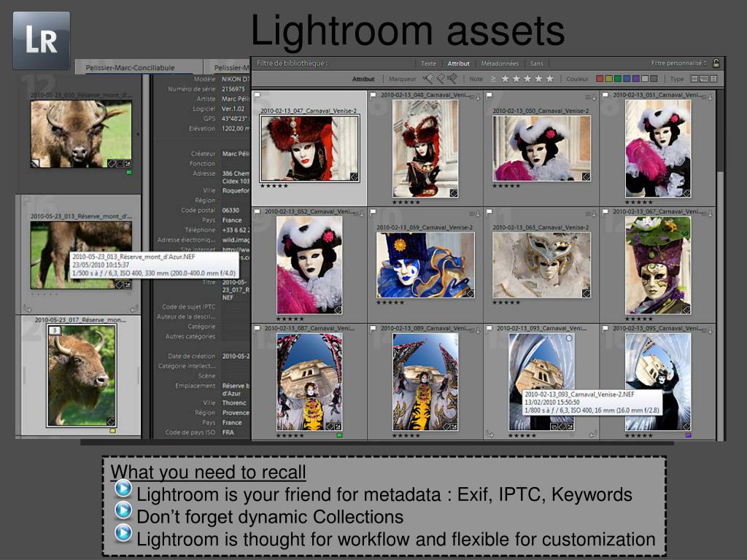This screenshot has height=560, width=747.
Task: Click the Numéro de série 2156975 value
Action: (x=233, y=89)
